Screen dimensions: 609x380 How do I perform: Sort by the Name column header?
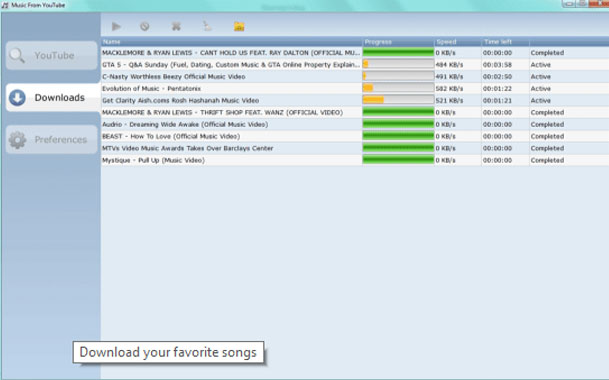pos(231,42)
